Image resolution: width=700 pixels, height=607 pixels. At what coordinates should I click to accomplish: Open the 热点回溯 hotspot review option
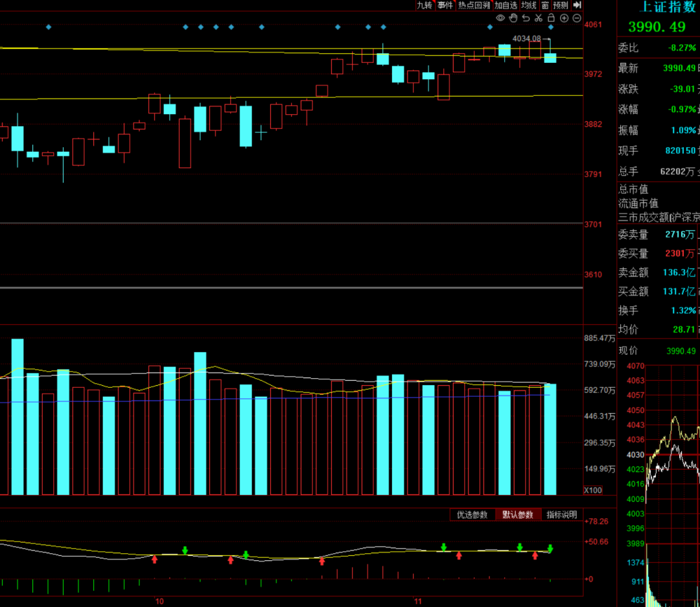pyautogui.click(x=474, y=5)
